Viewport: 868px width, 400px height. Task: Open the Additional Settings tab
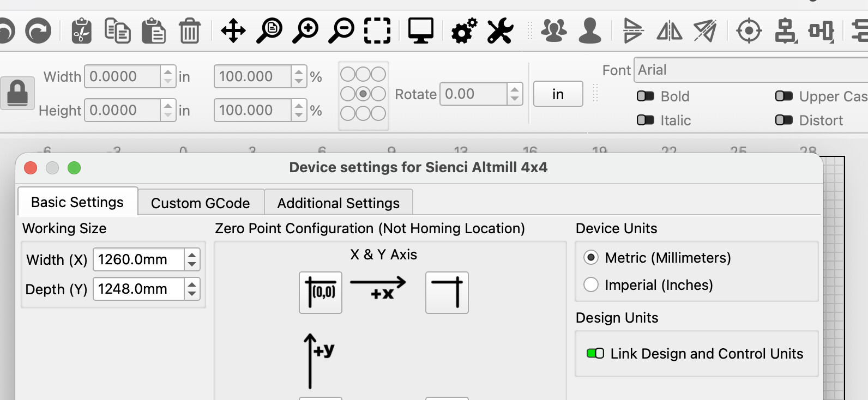pos(338,203)
